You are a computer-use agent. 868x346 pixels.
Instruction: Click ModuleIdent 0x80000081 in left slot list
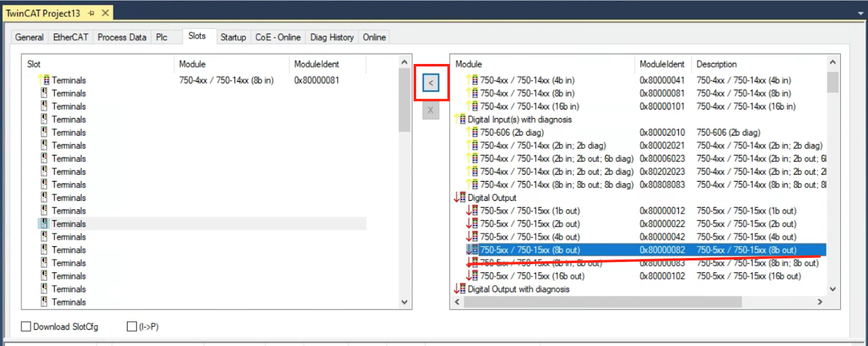pyautogui.click(x=317, y=80)
